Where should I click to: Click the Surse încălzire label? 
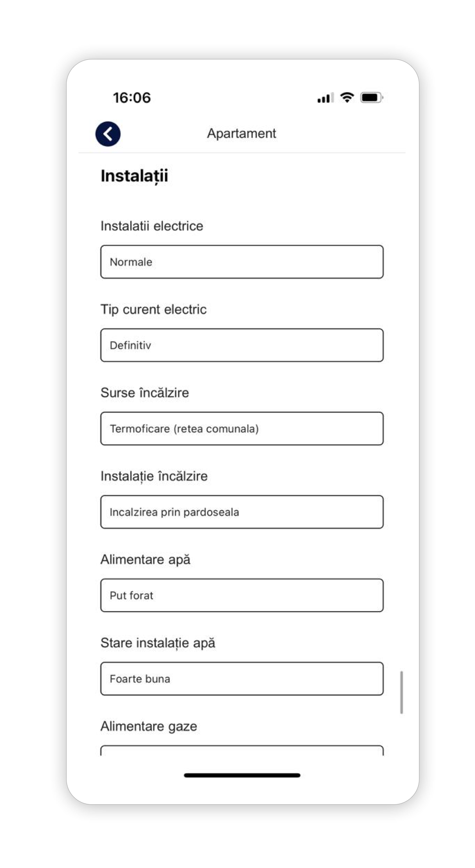pos(145,393)
